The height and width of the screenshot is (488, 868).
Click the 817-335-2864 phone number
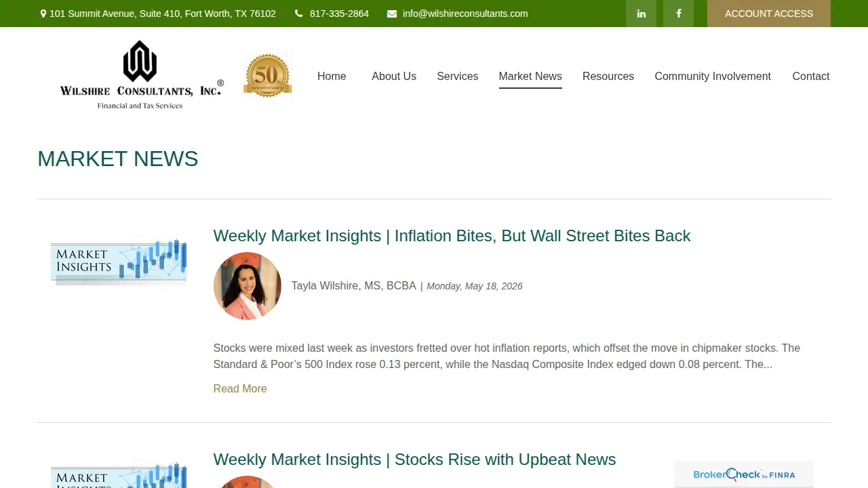(339, 14)
